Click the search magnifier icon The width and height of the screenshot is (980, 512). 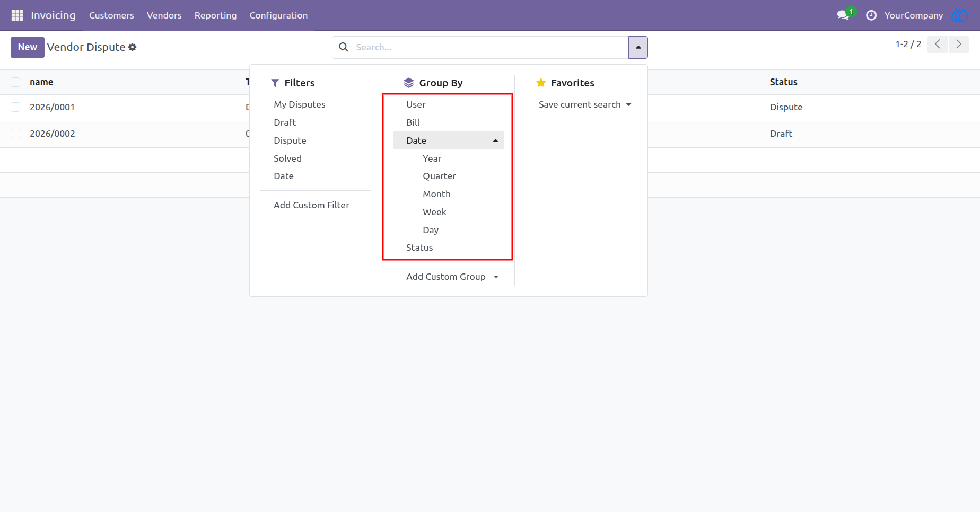click(344, 47)
